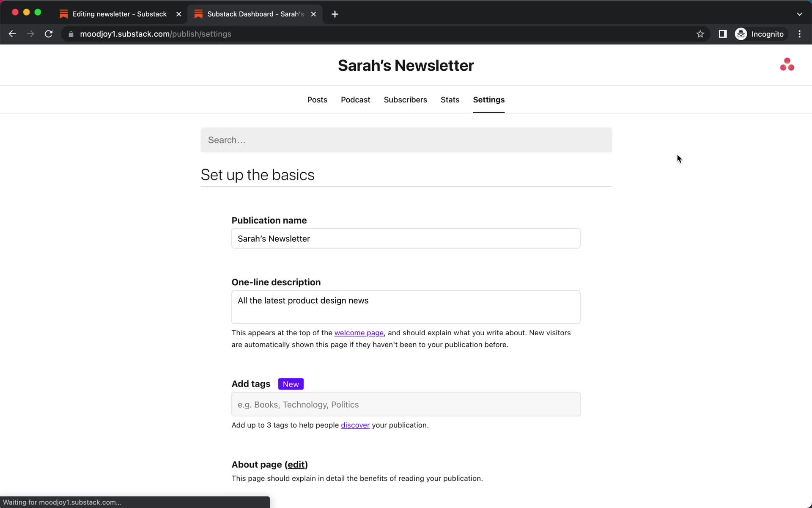The image size is (812, 508).
Task: Click the welcome page link
Action: pos(358,332)
